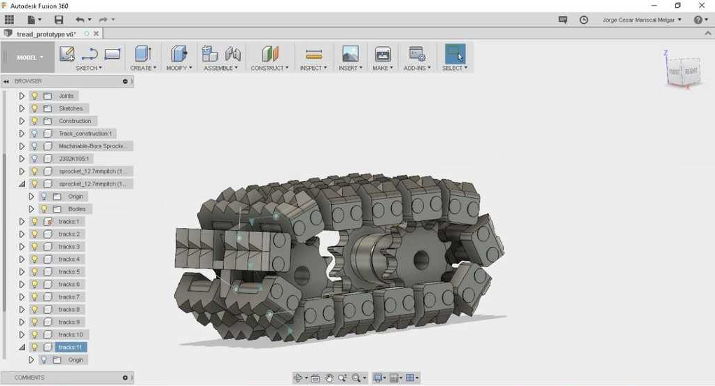
Task: Collapse the second sprocket_12.7mmpitch component
Action: tap(21, 184)
